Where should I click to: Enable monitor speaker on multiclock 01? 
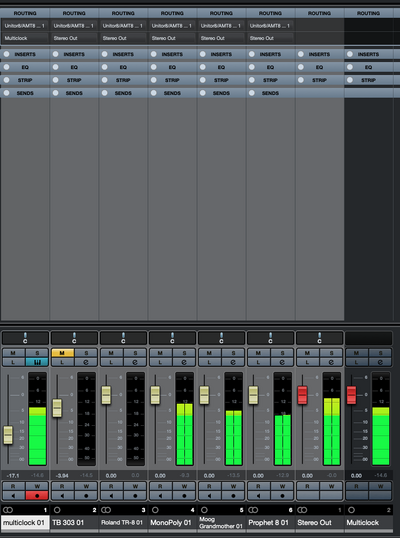pyautogui.click(x=13, y=495)
